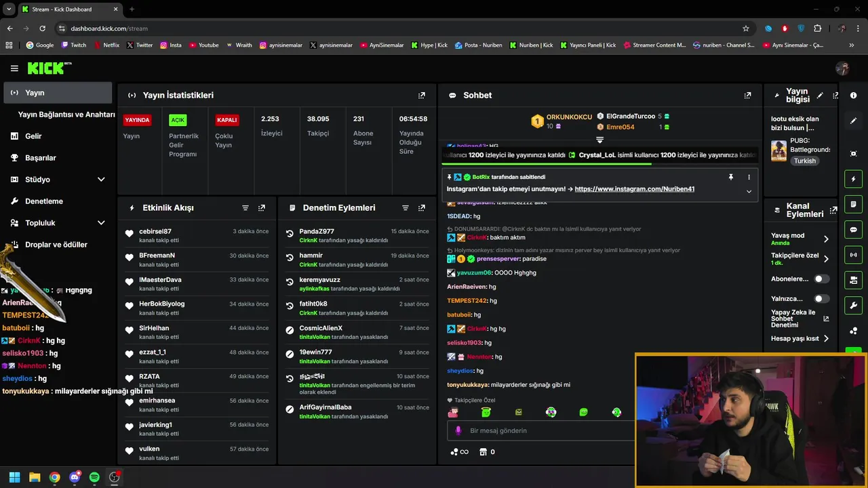Click the Turkish language tag

[805, 161]
